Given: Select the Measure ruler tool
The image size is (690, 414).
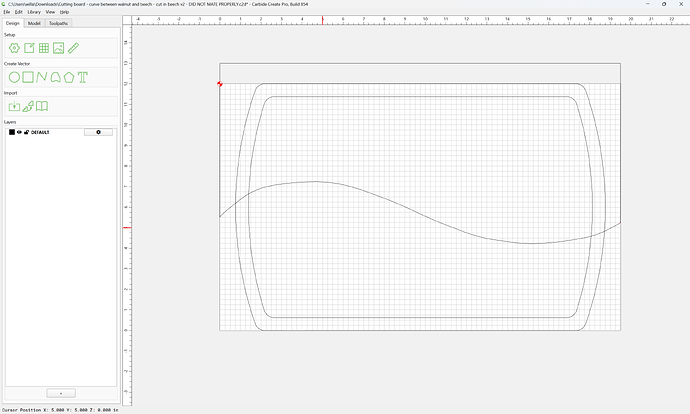Looking at the screenshot, I should (73, 48).
